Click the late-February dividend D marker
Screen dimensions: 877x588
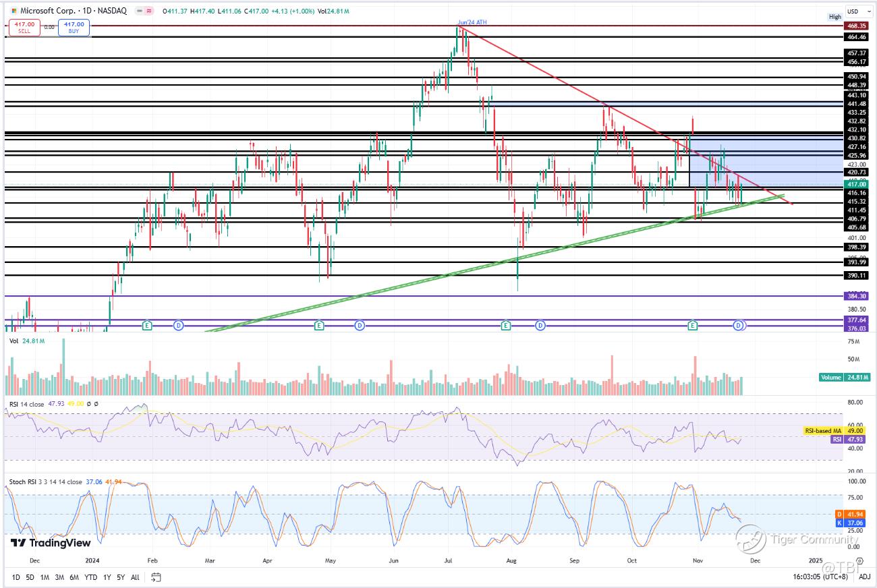[x=179, y=326]
